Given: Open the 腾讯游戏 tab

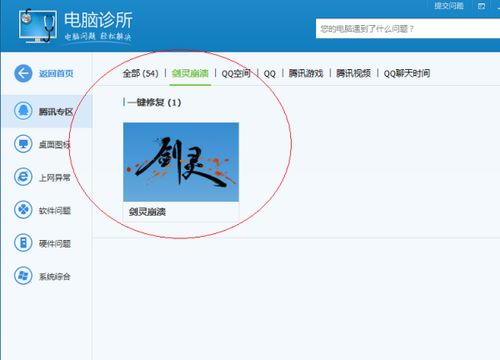Looking at the screenshot, I should click(306, 73).
